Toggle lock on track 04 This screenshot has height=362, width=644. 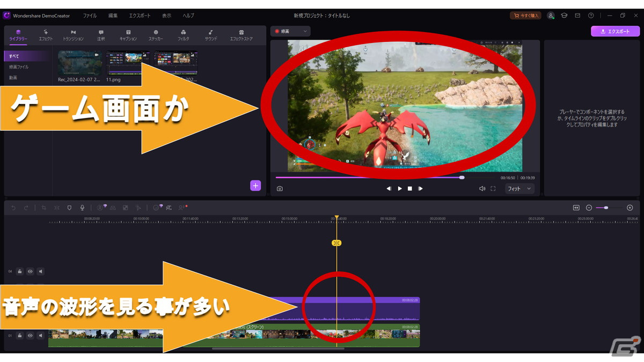19,271
